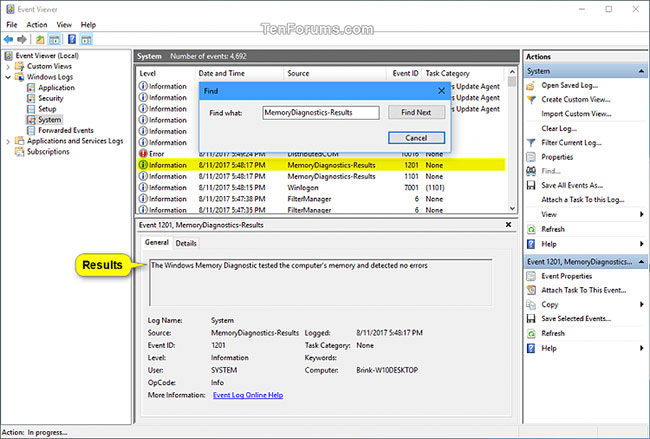Select the MemoryDiagnostics-Results event 1101 row

coord(321,176)
